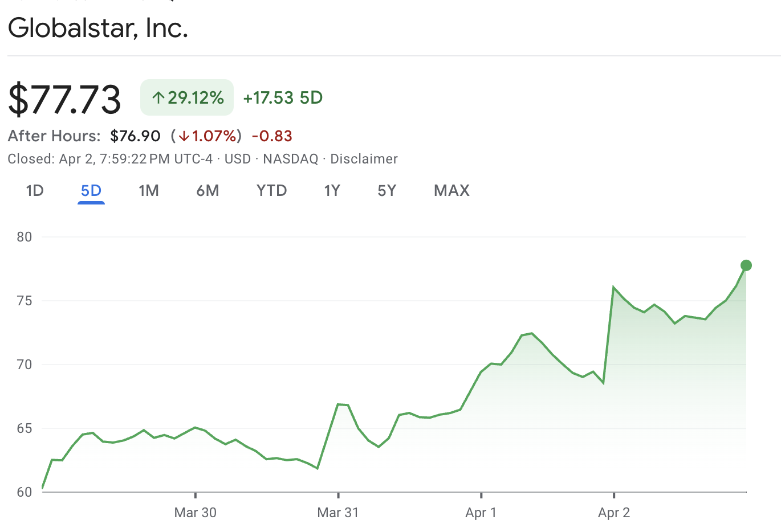The width and height of the screenshot is (781, 532).
Task: Click the green endpoint dot on chart line
Action: click(746, 265)
